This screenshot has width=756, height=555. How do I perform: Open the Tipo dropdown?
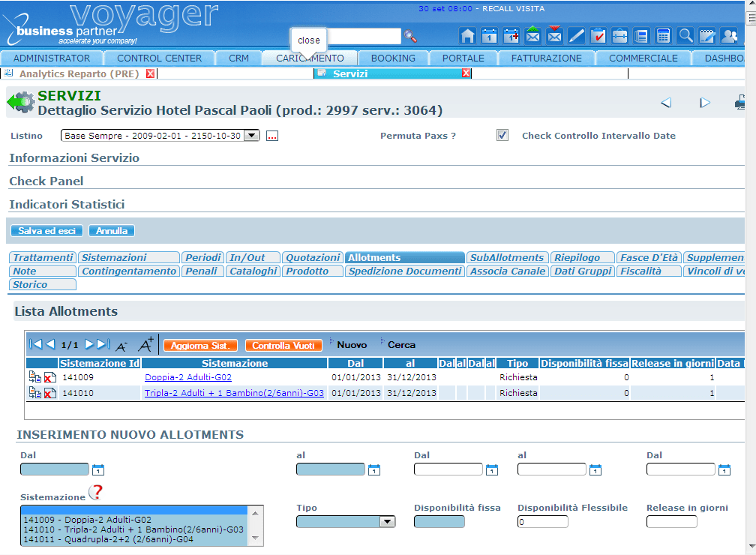coord(346,522)
